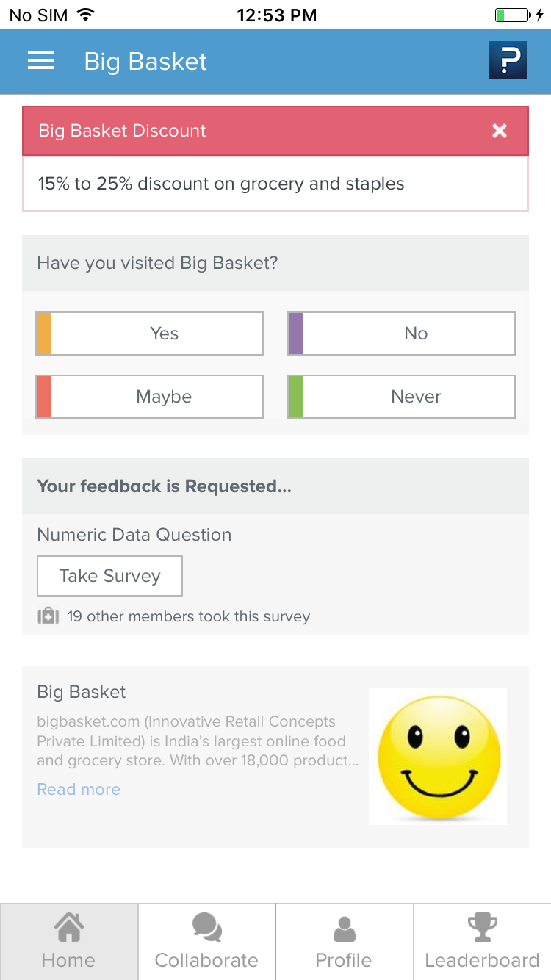This screenshot has width=551, height=980.
Task: Choose the Never answer option
Action: tap(401, 397)
